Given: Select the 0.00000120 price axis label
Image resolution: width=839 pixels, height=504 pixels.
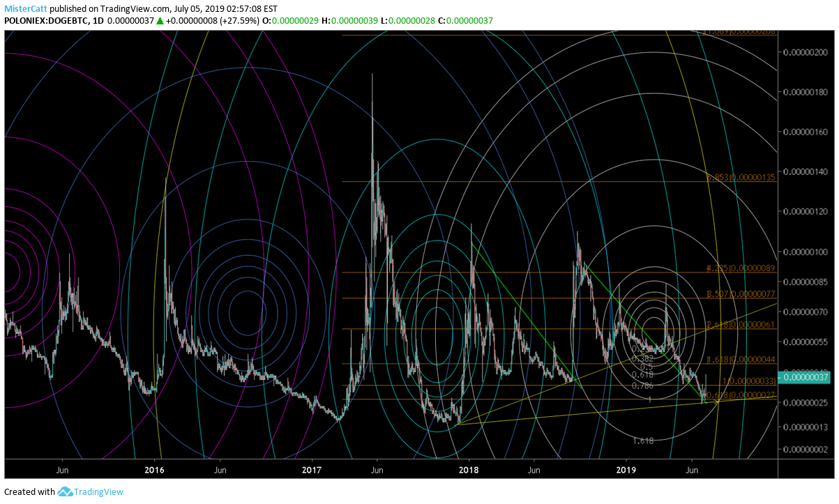Looking at the screenshot, I should [806, 211].
